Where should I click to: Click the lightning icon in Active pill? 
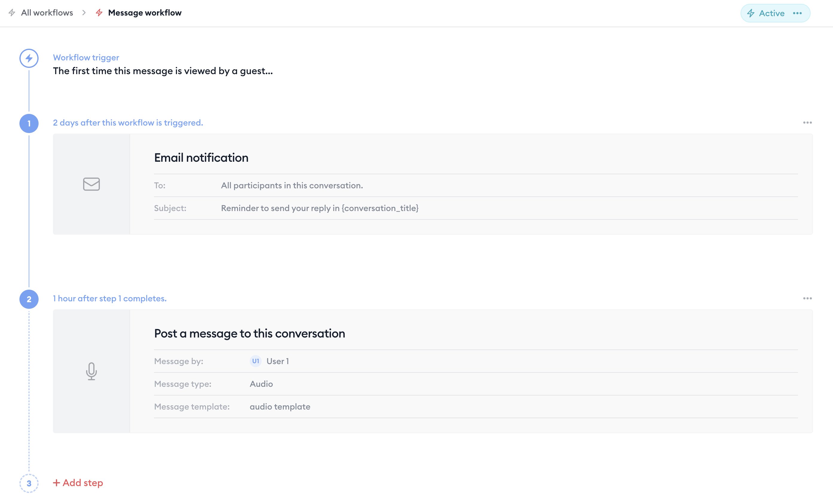click(x=751, y=13)
